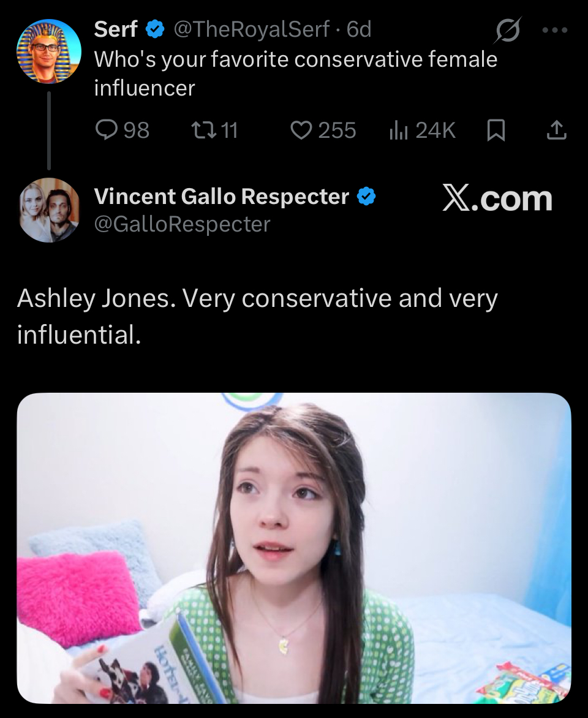Screen dimensions: 588x718
Task: Open view analytics bar chart icon
Action: (x=398, y=130)
